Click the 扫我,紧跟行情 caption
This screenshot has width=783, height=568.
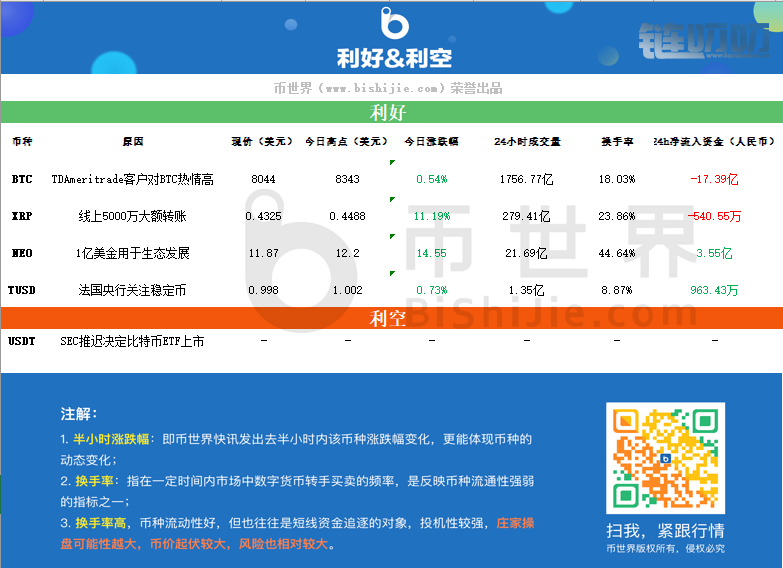[x=665, y=531]
